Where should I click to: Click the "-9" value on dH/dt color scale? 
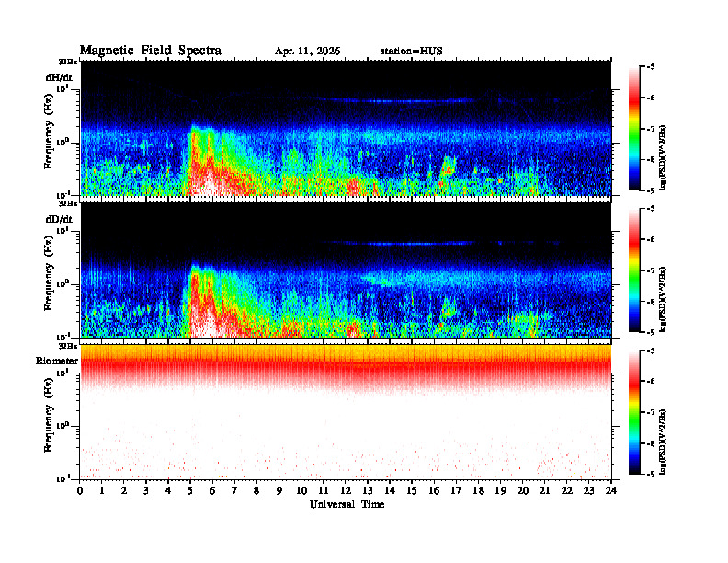[x=651, y=190]
